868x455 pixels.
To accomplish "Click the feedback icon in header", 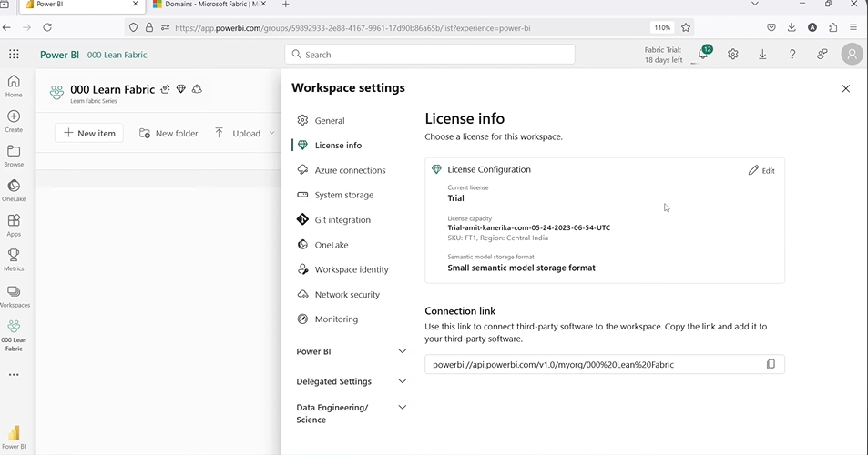I will [822, 55].
